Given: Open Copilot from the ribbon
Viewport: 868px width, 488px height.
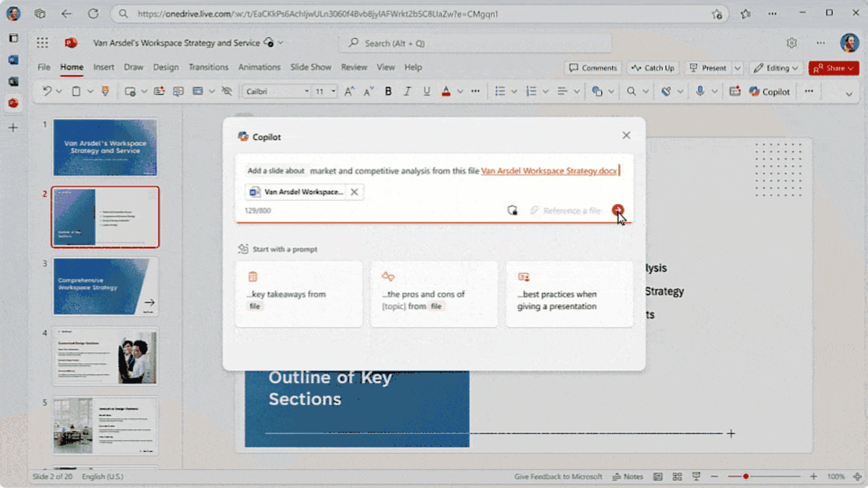Looking at the screenshot, I should point(769,91).
